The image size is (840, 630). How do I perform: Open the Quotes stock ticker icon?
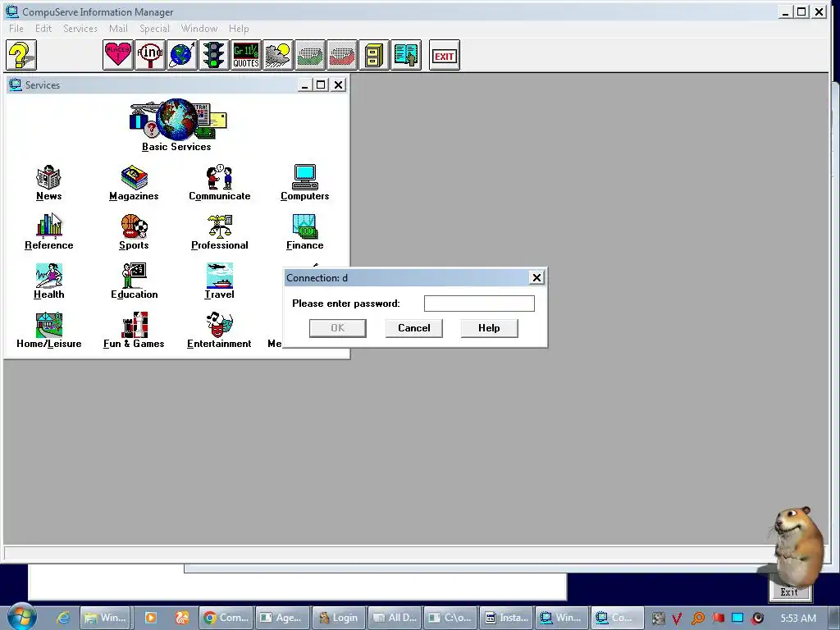point(246,55)
